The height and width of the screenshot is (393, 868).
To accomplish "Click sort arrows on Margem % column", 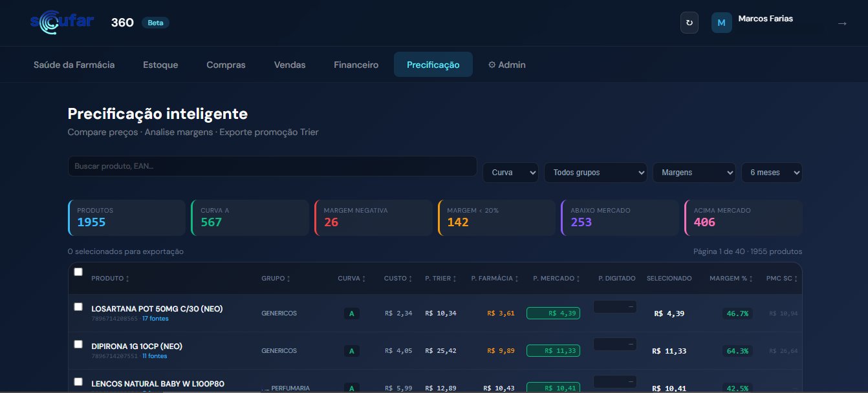I will click(x=751, y=279).
